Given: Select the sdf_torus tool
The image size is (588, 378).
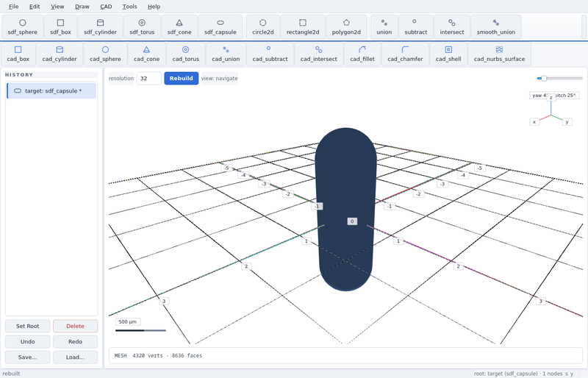Looking at the screenshot, I should [x=142, y=27].
